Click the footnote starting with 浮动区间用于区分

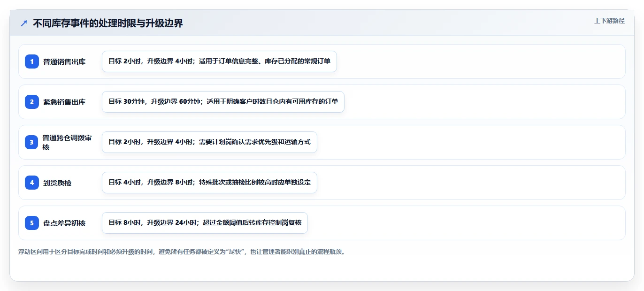pyautogui.click(x=182, y=252)
